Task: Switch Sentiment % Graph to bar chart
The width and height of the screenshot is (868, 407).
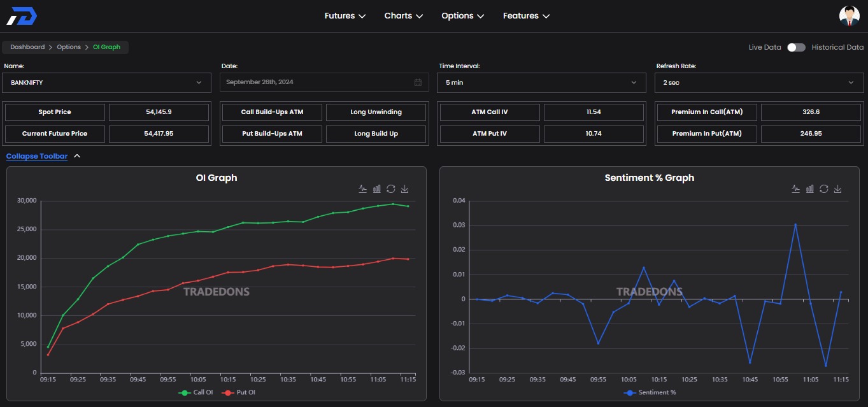Action: pos(810,189)
